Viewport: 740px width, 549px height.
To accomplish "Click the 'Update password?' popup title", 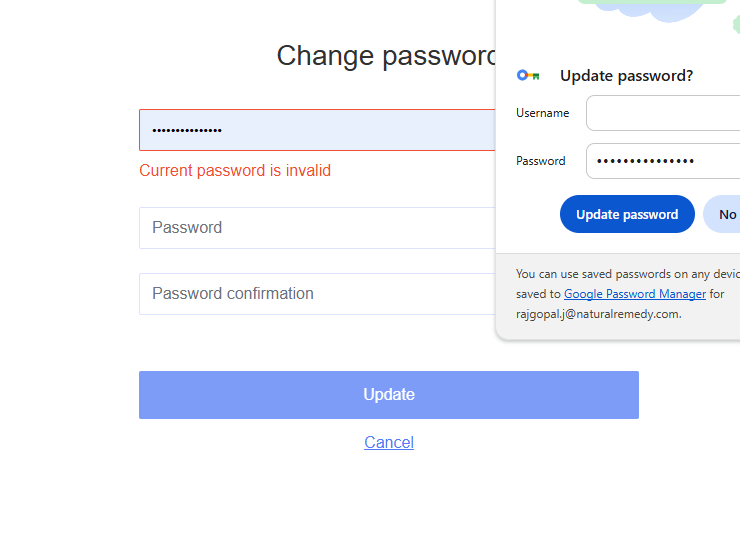I will click(x=626, y=76).
